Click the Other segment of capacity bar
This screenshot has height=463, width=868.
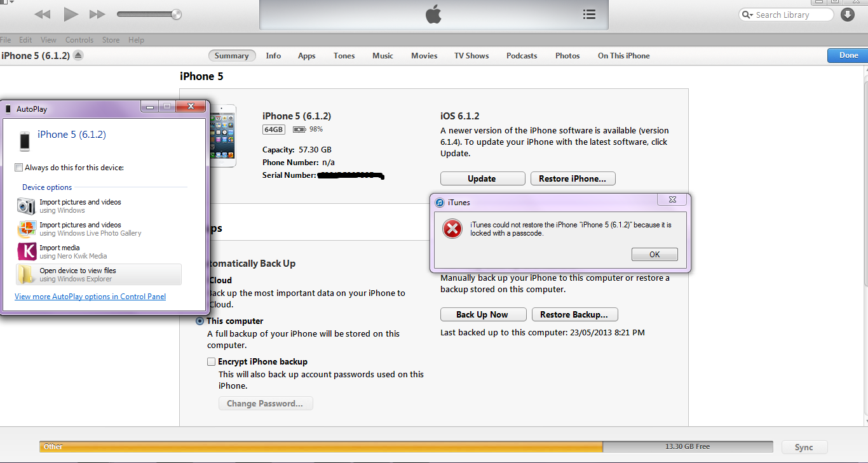(321, 446)
